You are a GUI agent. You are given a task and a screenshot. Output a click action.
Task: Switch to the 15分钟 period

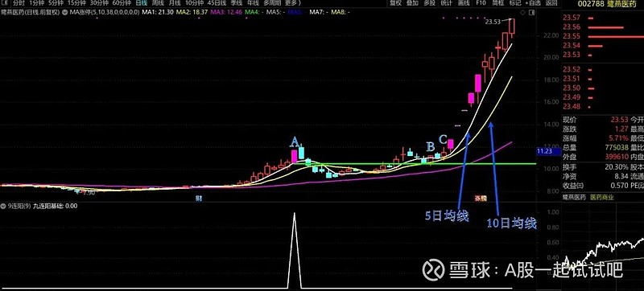pyautogui.click(x=76, y=3)
